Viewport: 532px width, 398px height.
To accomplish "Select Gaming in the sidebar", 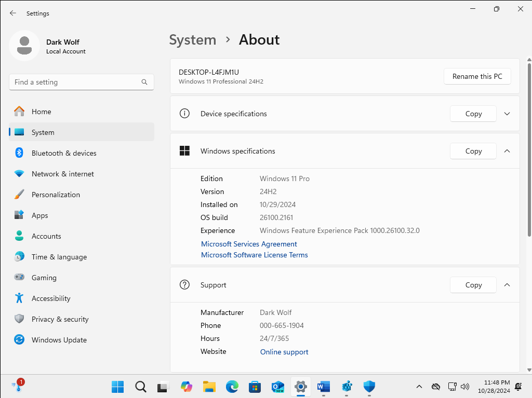I will pos(44,278).
